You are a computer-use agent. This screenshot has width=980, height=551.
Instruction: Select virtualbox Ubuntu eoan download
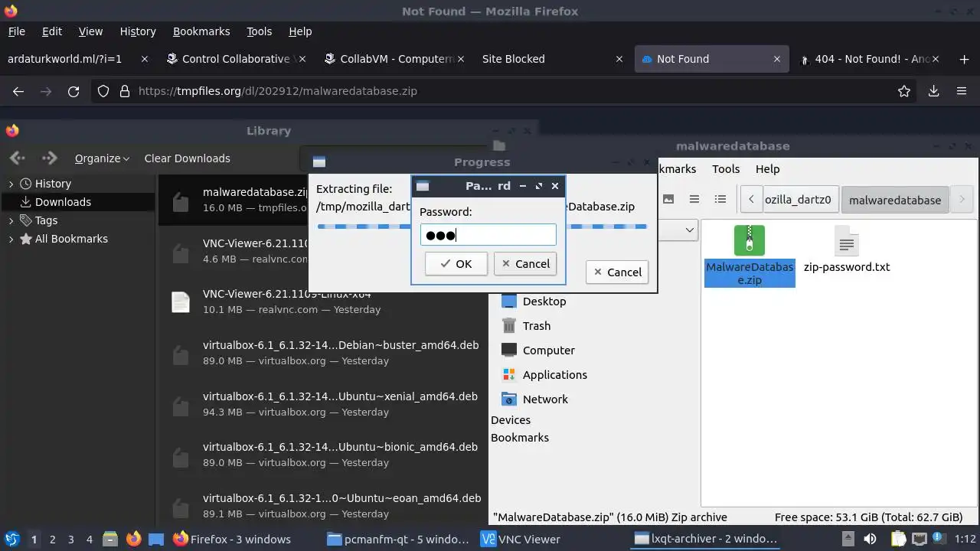[323, 506]
